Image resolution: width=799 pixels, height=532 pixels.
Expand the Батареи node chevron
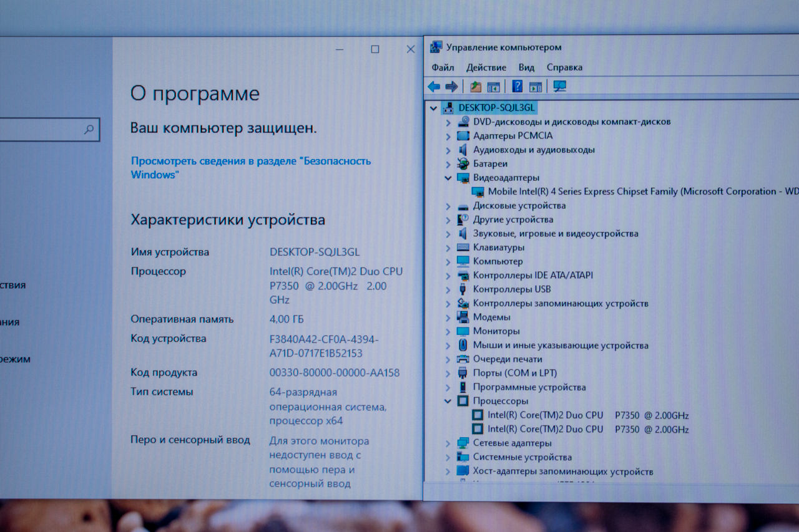click(448, 163)
